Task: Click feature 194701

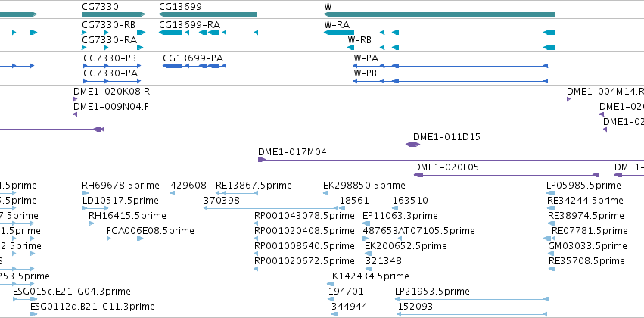Action: click(x=332, y=299)
